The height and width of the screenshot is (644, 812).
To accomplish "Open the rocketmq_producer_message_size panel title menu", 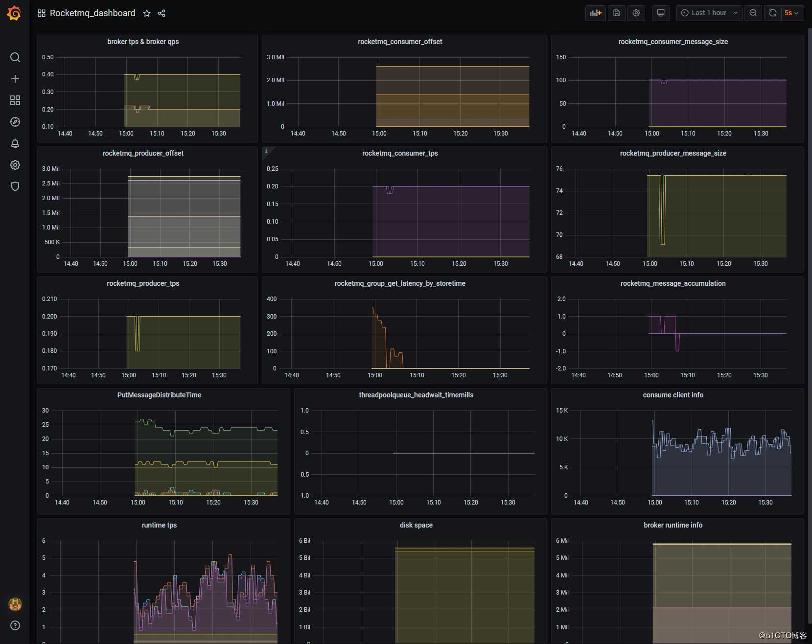I will 673,153.
